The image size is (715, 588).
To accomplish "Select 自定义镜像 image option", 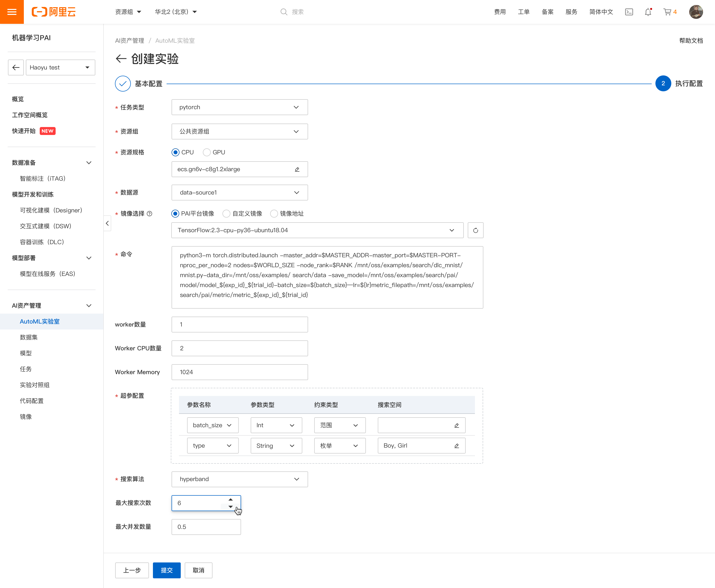I will point(226,214).
